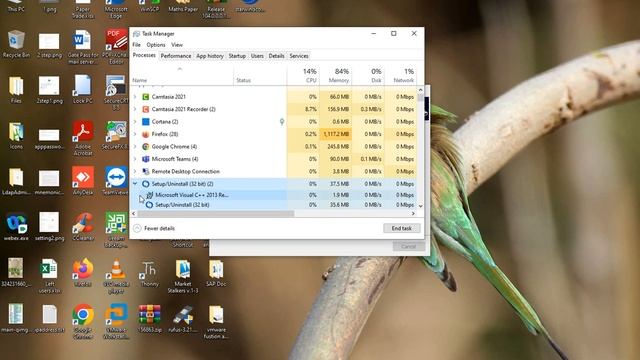Open the Left users.xlsx Excel file icon
This screenshot has height=360, width=640.
49,269
